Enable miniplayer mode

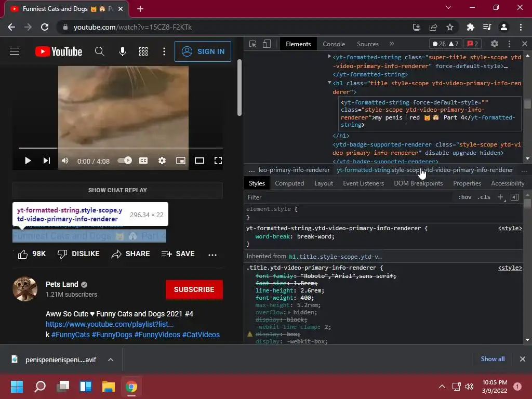tap(181, 161)
